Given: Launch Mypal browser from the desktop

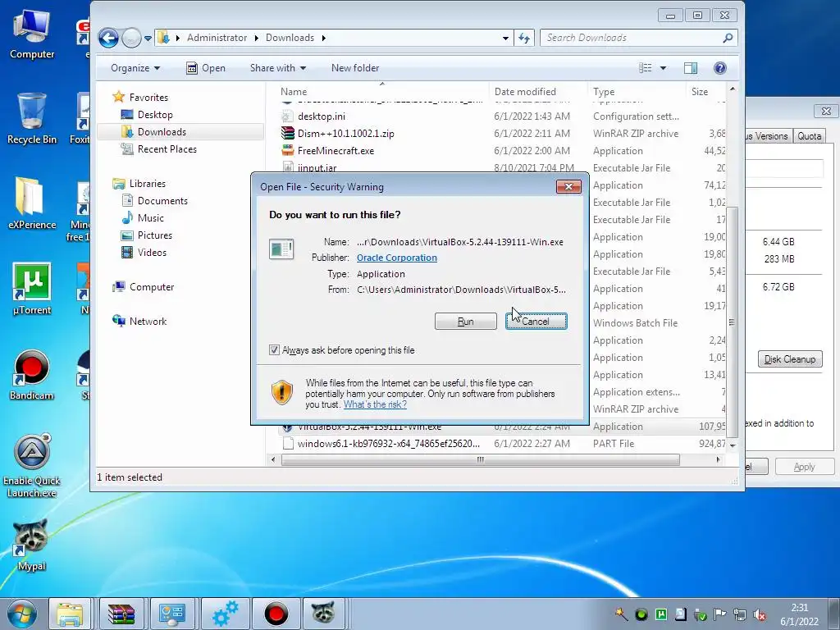Looking at the screenshot, I should point(32,546).
